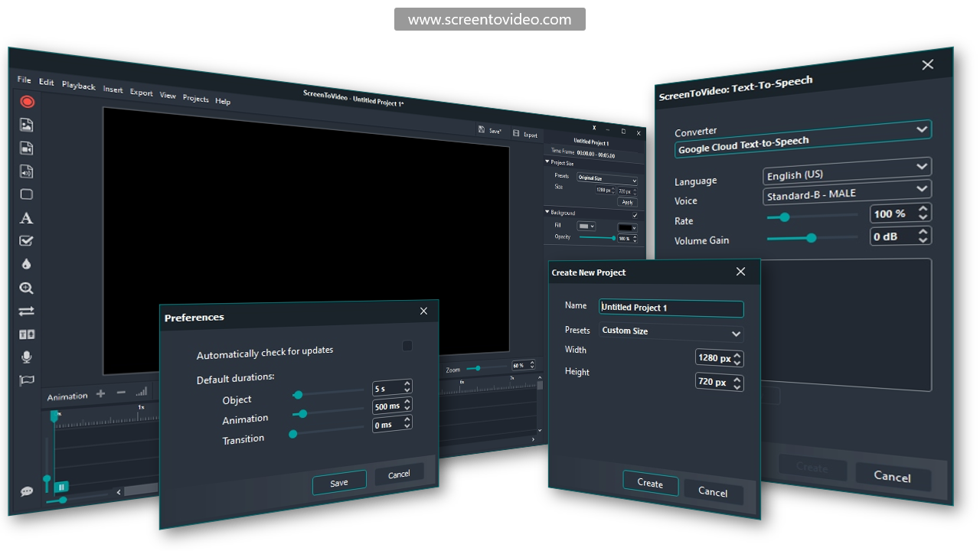Open the View menu
The height and width of the screenshot is (551, 980).
point(168,95)
